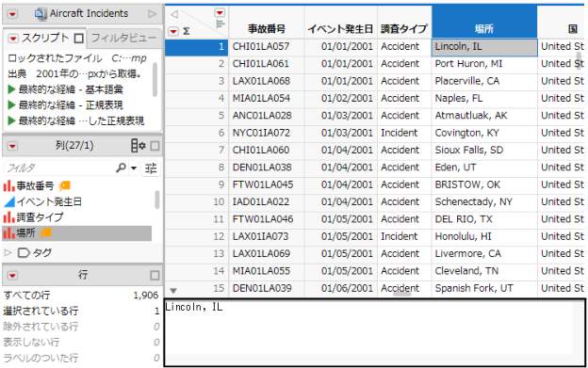Toggle the 列 panel square box
588x368 pixels.
(x=155, y=146)
